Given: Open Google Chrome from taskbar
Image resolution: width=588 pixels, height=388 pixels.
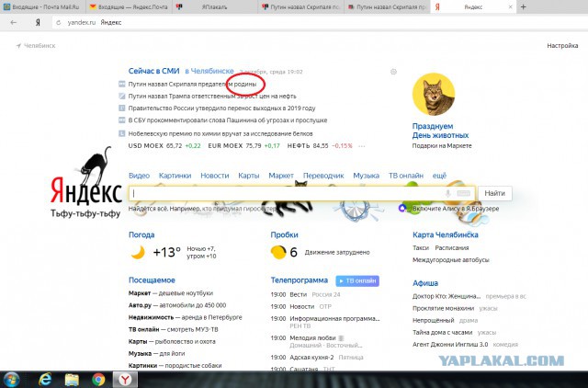Looking at the screenshot, I should coord(98,380).
